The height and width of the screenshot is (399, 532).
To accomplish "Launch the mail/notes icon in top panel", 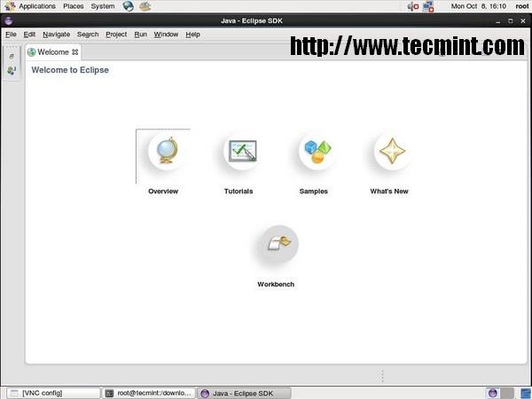I will 145,6.
